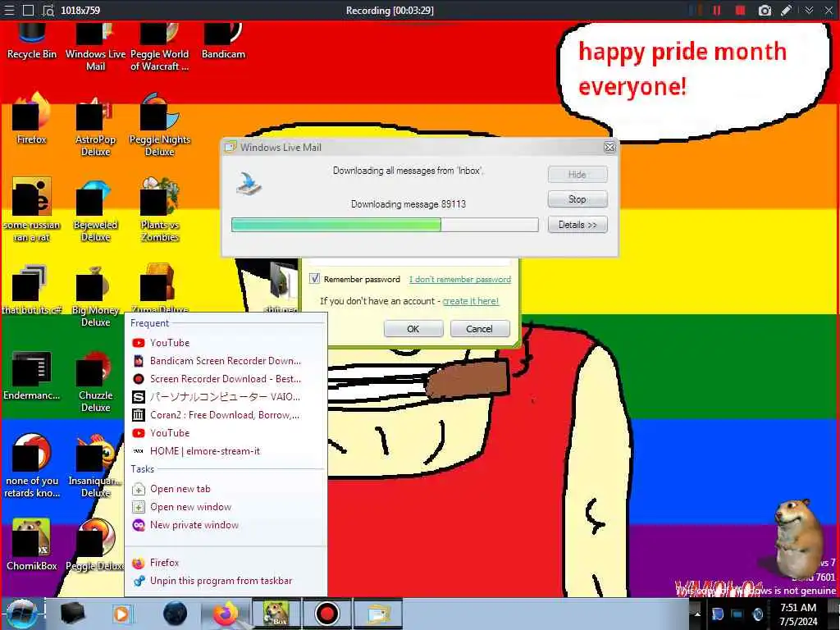
Task: Click the Firefox taskbar button
Action: 226,614
